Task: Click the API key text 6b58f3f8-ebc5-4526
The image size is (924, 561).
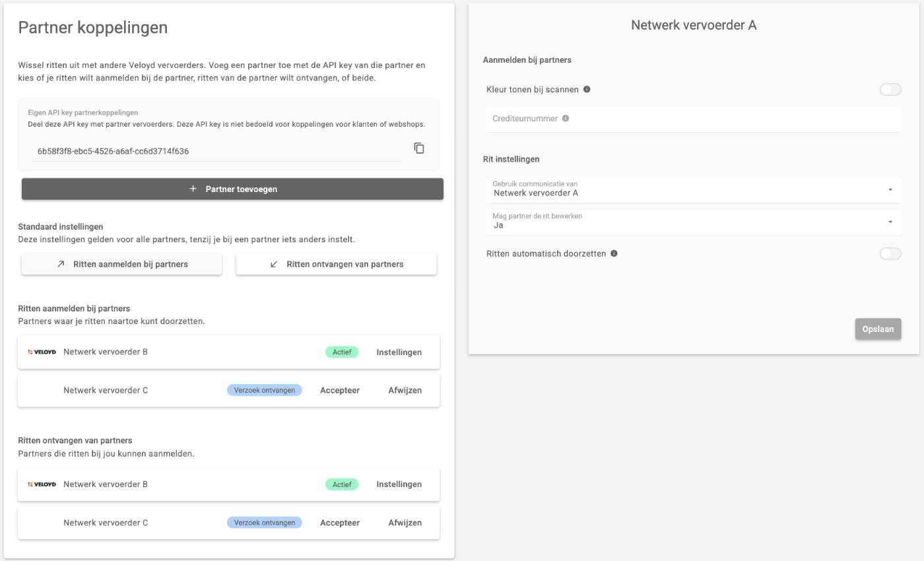Action: point(113,151)
